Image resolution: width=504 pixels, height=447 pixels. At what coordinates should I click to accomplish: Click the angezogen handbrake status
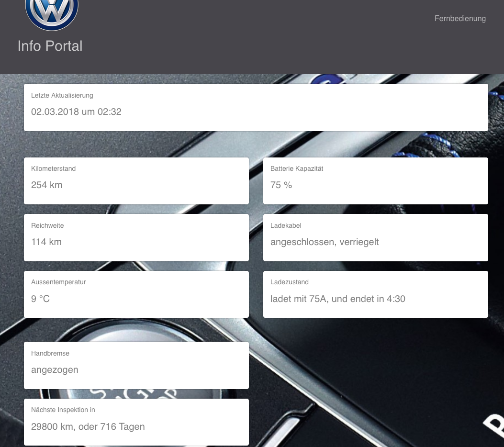coord(55,370)
